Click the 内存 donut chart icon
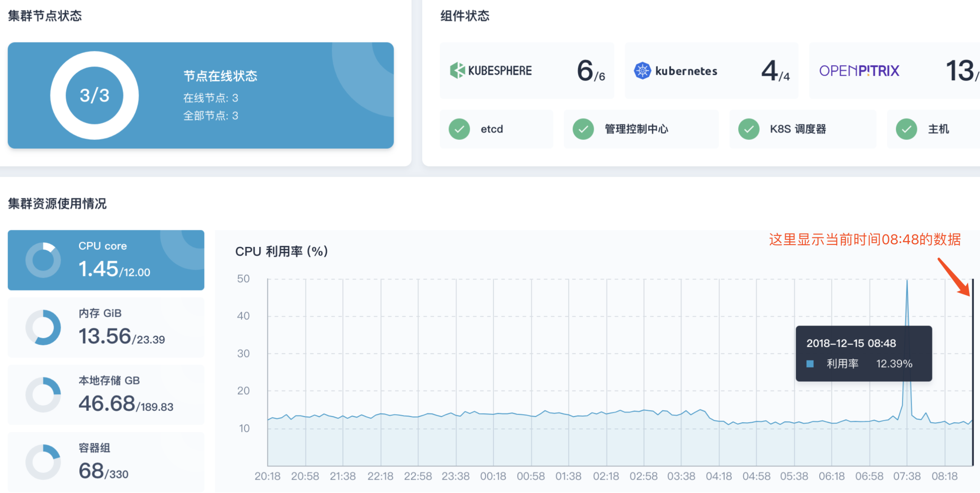The width and height of the screenshot is (980, 493). (43, 328)
